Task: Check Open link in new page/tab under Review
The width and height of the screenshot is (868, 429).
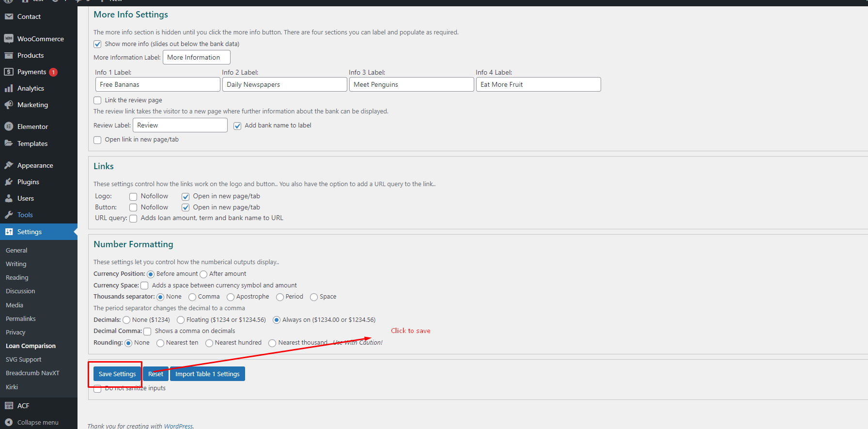Action: click(x=97, y=140)
